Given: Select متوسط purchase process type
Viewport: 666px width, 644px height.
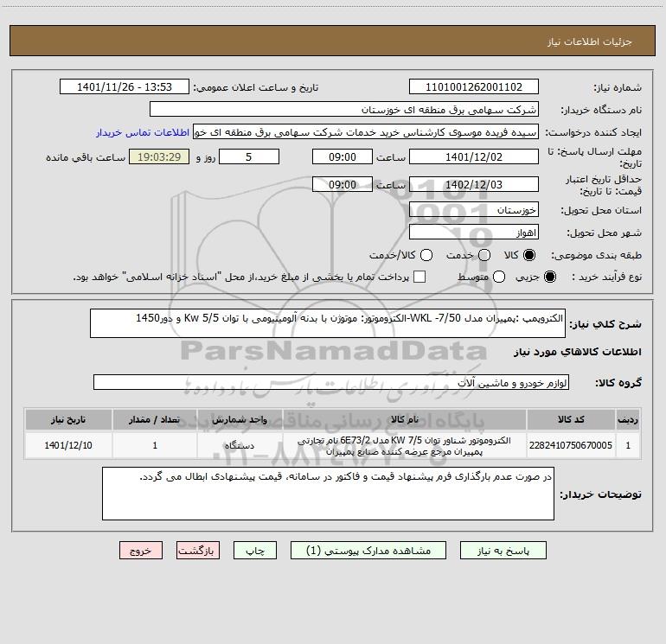Looking at the screenshot, I should (499, 277).
